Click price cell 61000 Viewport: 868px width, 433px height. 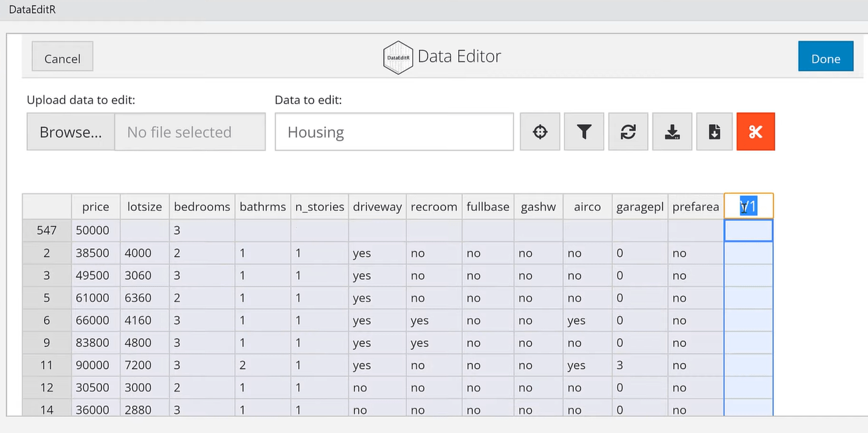click(x=95, y=298)
